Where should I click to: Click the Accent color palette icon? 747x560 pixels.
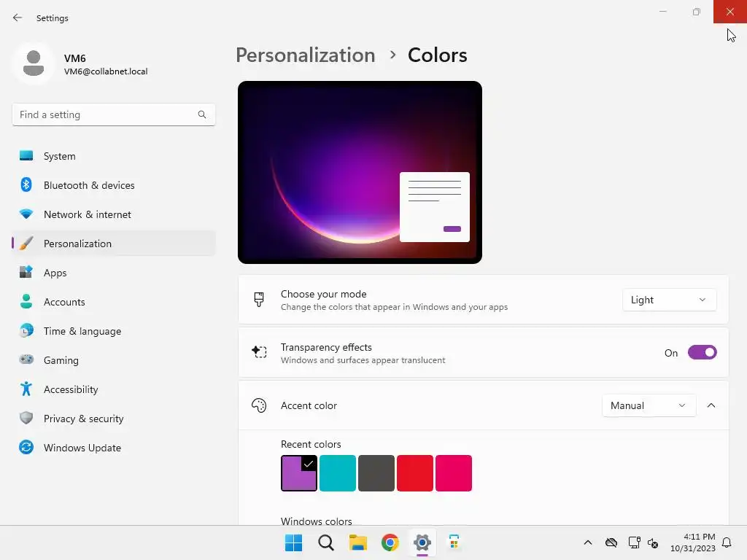pos(259,405)
